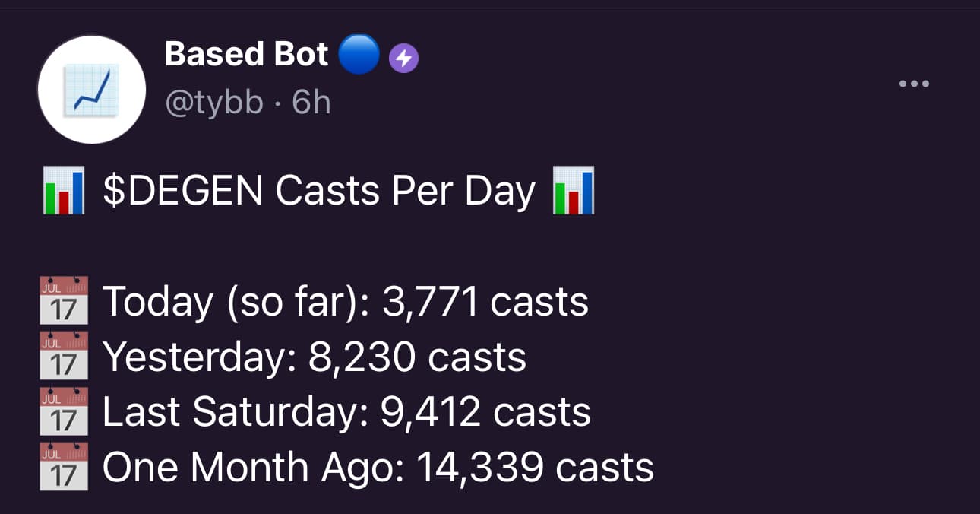980x514 pixels.
Task: Click the calendar emoji beside Today
Action: (64, 302)
